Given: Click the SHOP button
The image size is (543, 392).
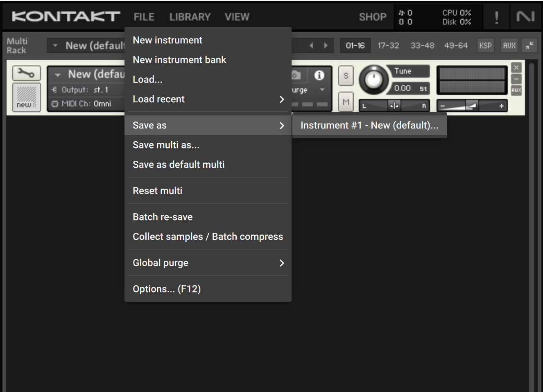Looking at the screenshot, I should [373, 17].
